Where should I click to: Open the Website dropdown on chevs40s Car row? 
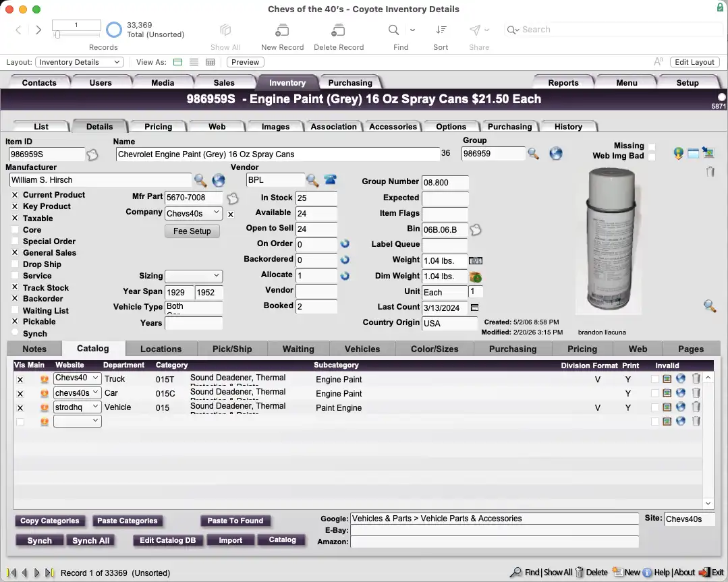[x=77, y=393]
